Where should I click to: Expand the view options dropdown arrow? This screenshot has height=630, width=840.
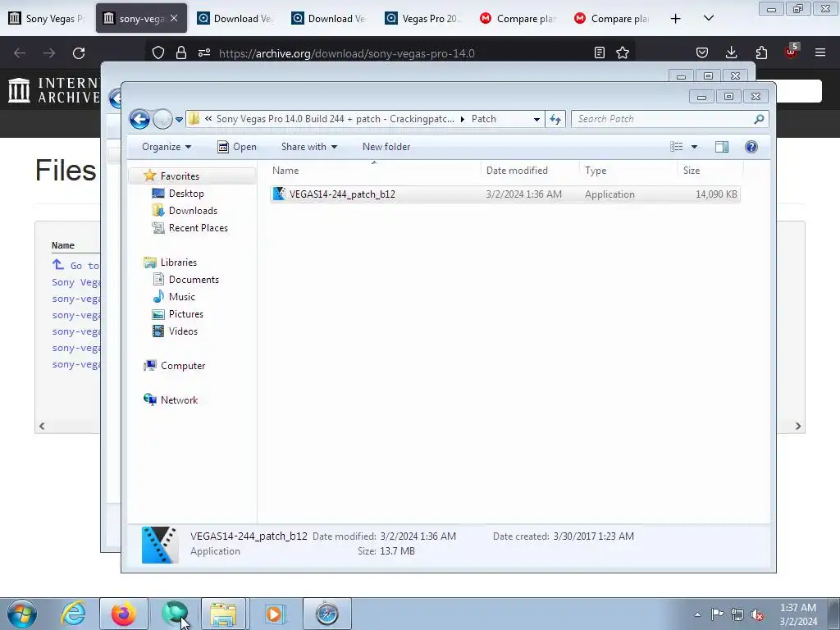click(x=694, y=147)
